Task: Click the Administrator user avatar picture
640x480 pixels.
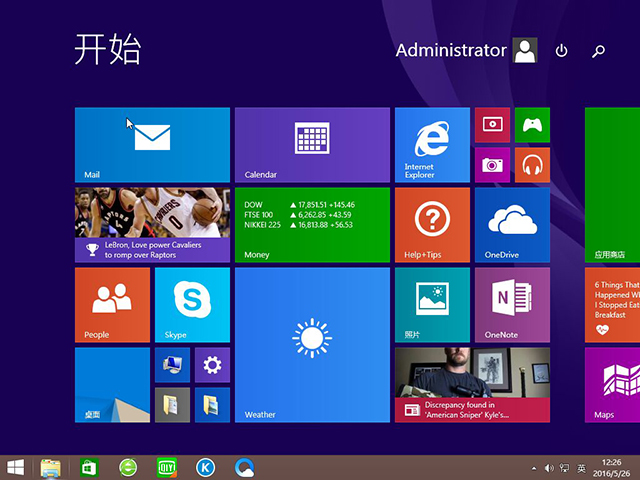Action: (x=525, y=50)
